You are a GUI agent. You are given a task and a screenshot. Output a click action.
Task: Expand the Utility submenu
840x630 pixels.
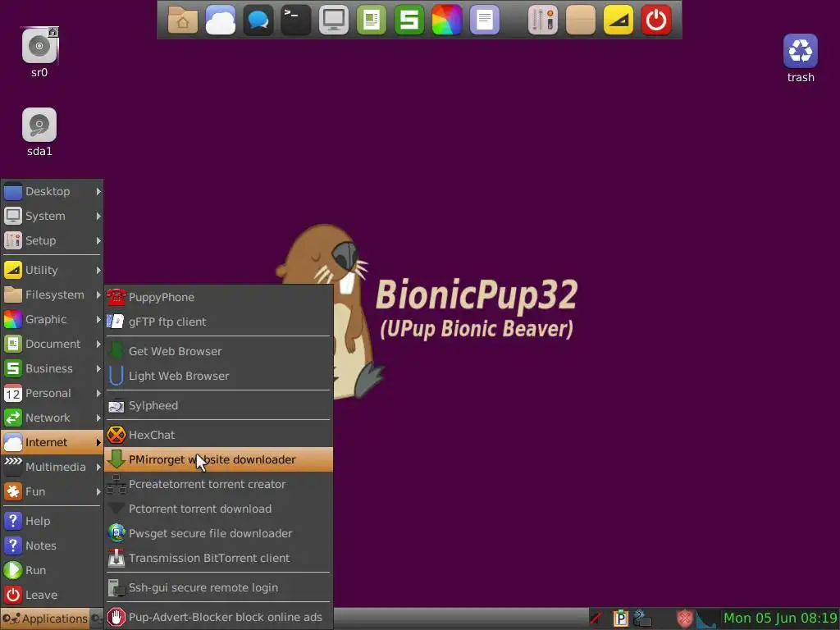pos(52,270)
